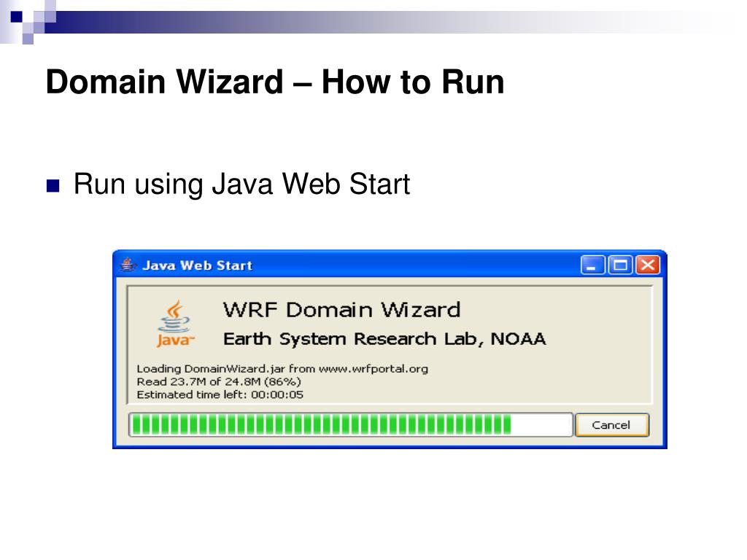Click "Earth System Research Lab, NOAA" text
Image resolution: width=747 pixels, height=560 pixels.
pos(384,339)
